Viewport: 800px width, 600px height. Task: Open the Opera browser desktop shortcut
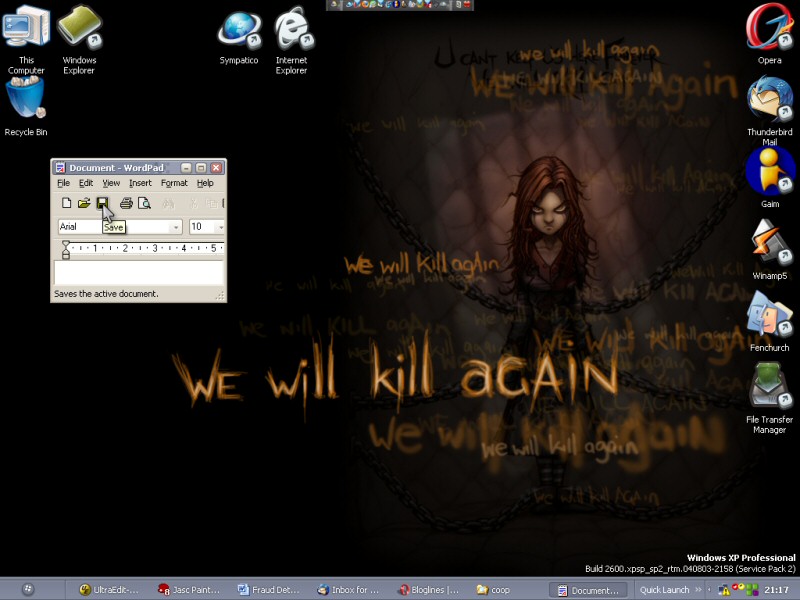pos(769,28)
